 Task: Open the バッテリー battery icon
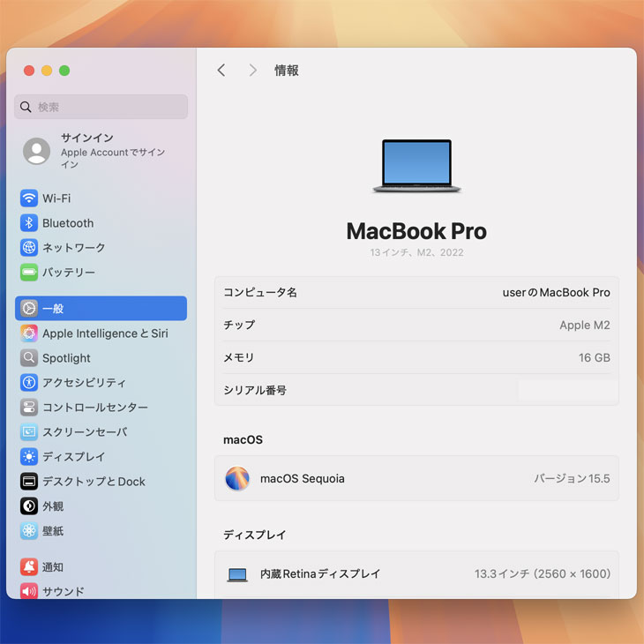coord(29,273)
